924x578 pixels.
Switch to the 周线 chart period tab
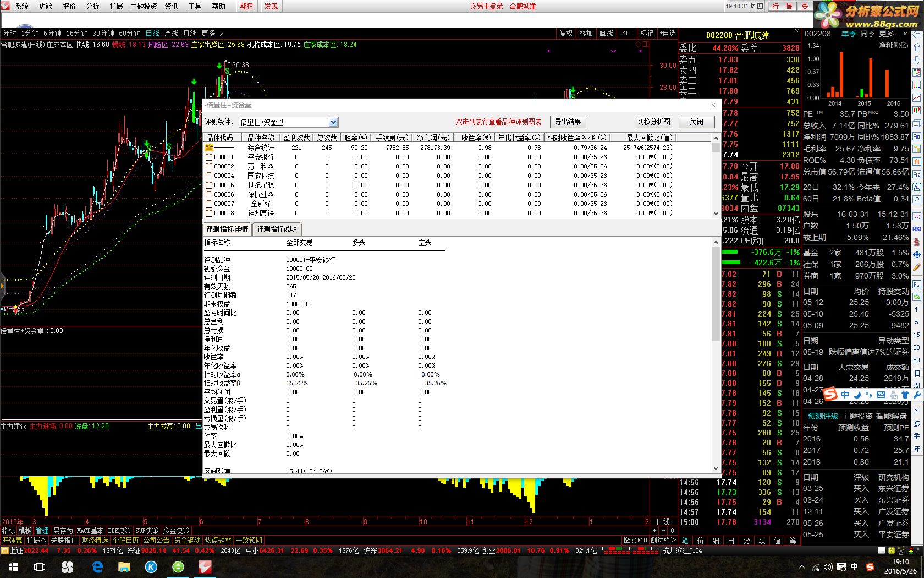click(171, 34)
